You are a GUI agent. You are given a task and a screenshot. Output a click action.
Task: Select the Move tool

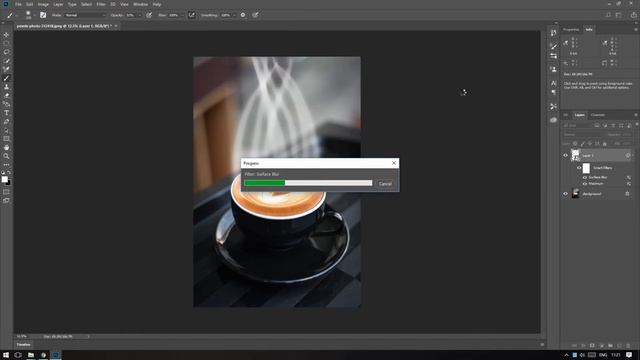[x=6, y=35]
